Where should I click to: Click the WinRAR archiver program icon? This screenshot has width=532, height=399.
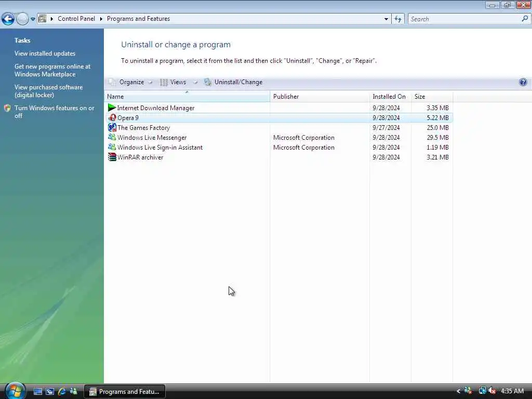tap(112, 157)
